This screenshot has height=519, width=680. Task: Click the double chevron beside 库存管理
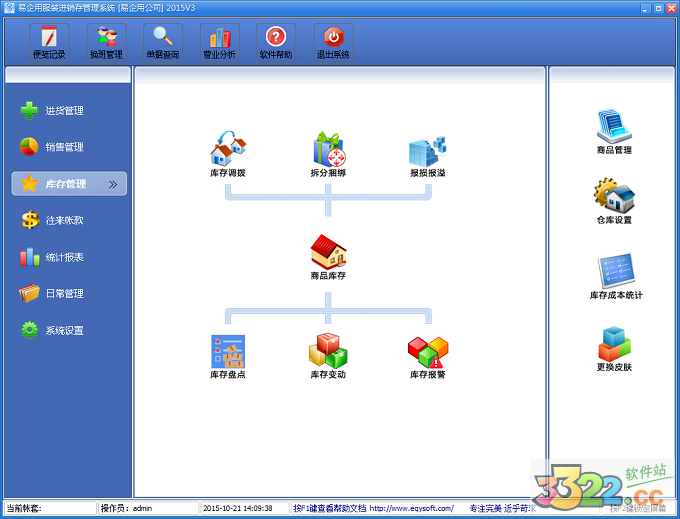pos(113,184)
